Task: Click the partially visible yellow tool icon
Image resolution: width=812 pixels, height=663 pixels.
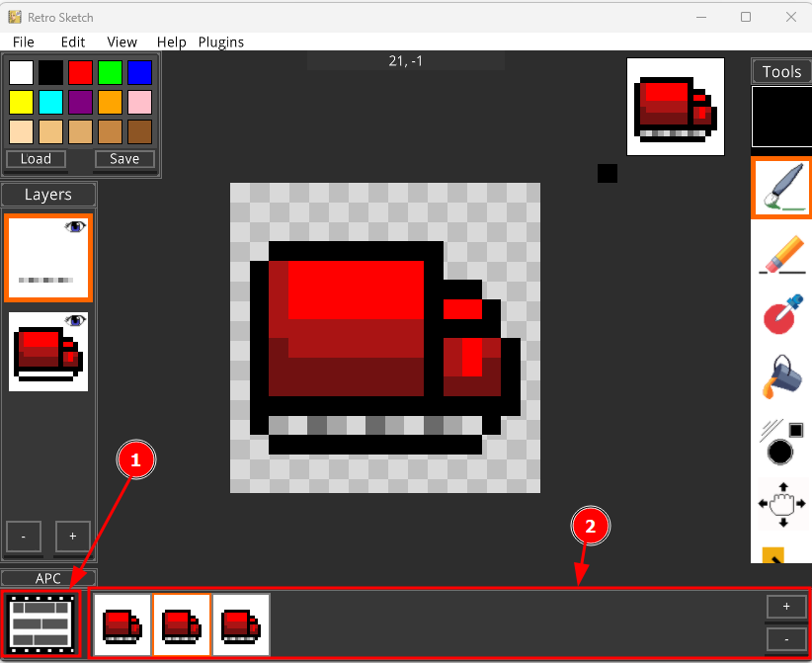Action: [772, 554]
